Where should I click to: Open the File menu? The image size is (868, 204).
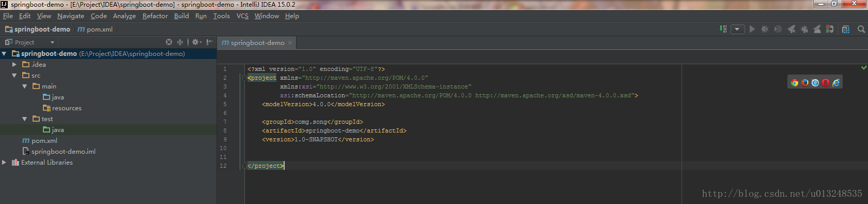[8, 16]
